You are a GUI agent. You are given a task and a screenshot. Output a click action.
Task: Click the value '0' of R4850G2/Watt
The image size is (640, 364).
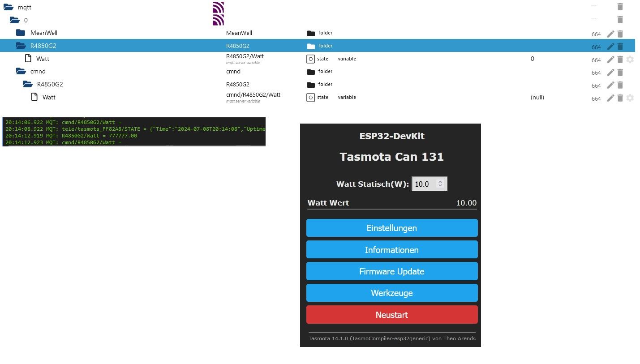[533, 59]
